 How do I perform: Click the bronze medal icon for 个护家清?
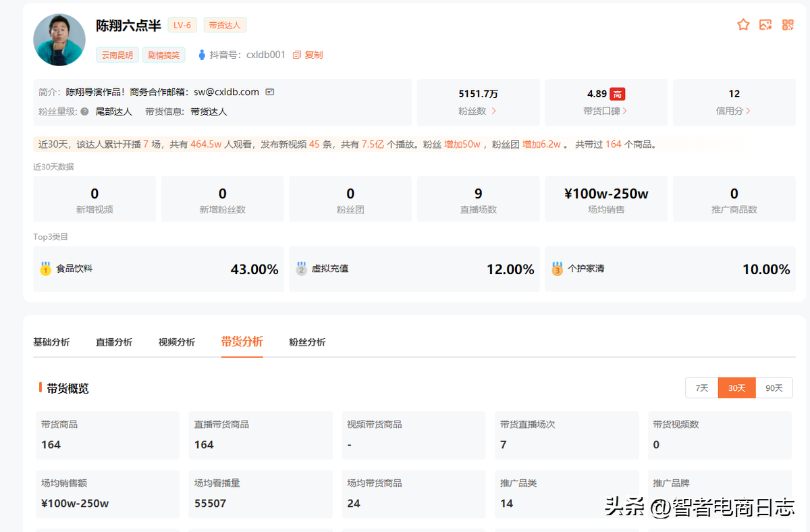(x=558, y=269)
